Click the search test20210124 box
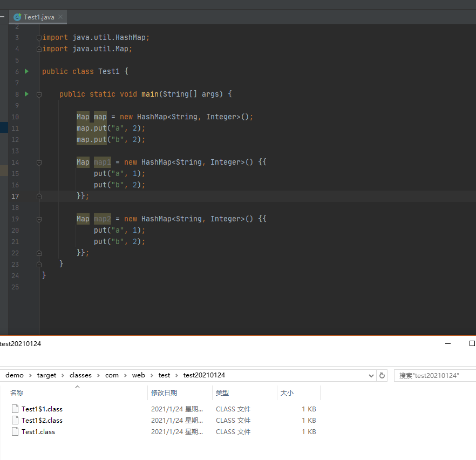Image resolution: width=476 pixels, height=460 pixels. [435, 376]
